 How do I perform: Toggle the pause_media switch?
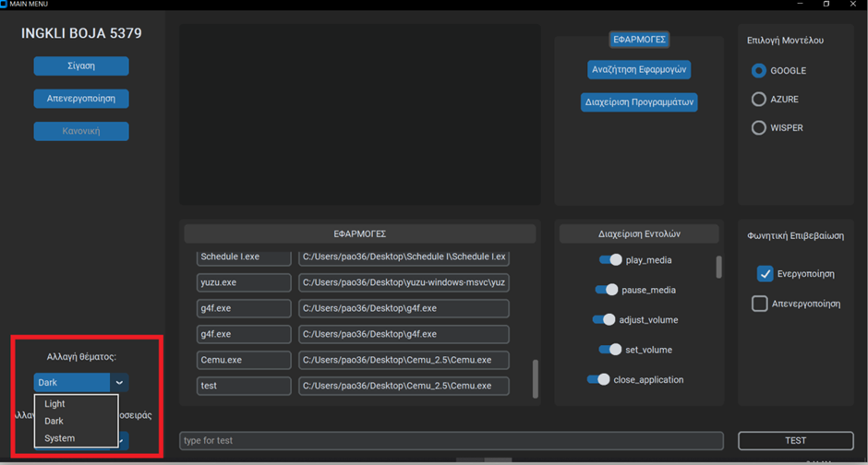click(x=607, y=290)
